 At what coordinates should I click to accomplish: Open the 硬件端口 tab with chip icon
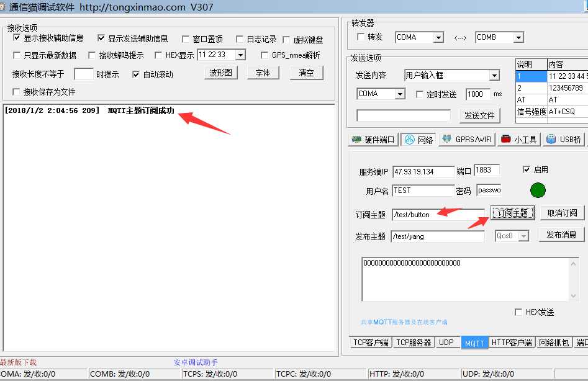pos(373,140)
